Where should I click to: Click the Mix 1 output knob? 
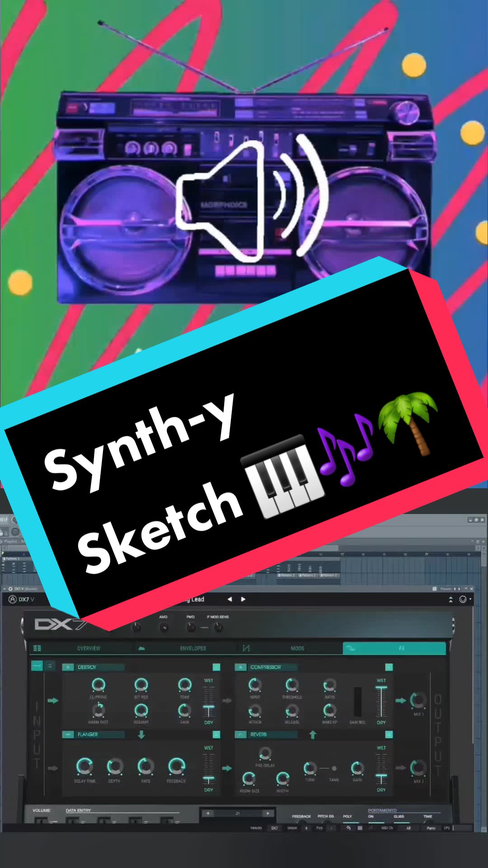tap(418, 700)
